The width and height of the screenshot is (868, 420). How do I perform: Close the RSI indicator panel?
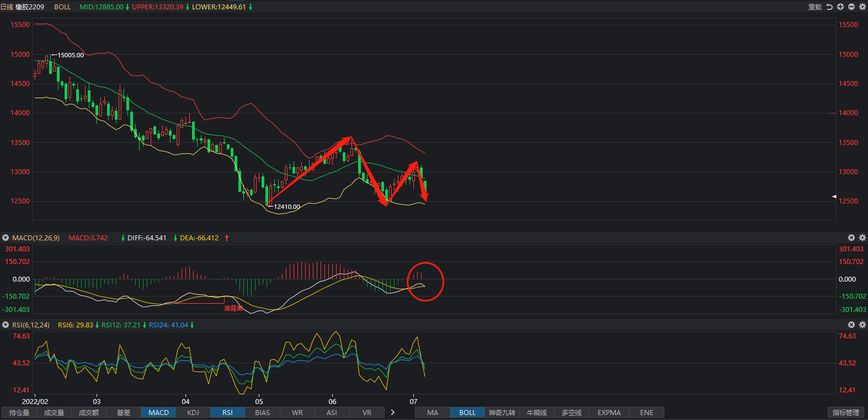point(851,325)
